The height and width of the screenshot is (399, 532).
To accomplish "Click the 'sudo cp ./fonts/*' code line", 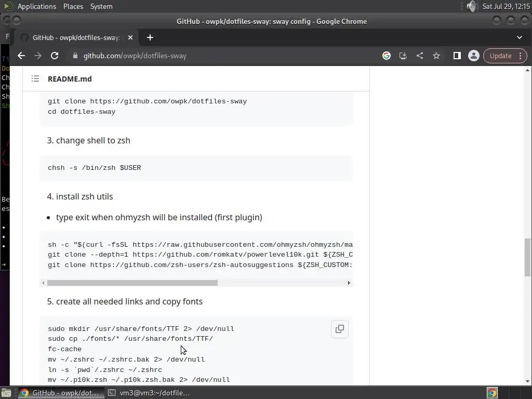I will 130,339.
